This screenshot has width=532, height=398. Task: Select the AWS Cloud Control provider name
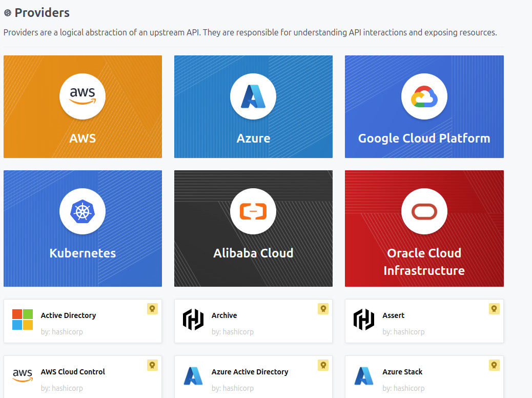click(x=73, y=372)
